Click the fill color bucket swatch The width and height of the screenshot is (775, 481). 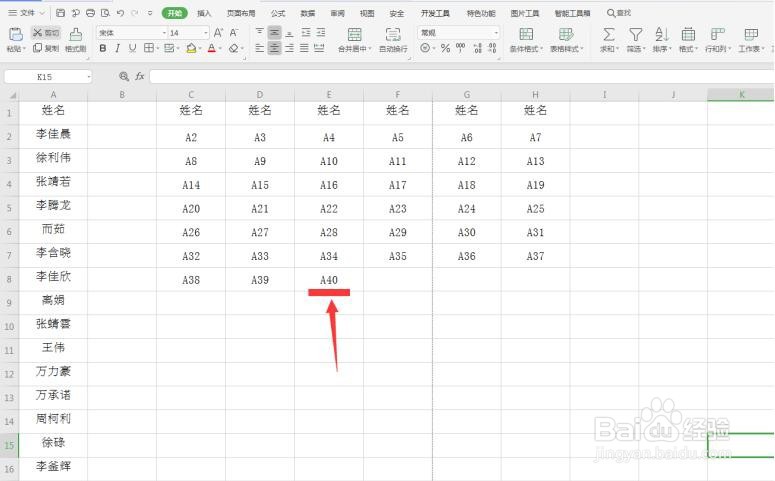point(191,48)
